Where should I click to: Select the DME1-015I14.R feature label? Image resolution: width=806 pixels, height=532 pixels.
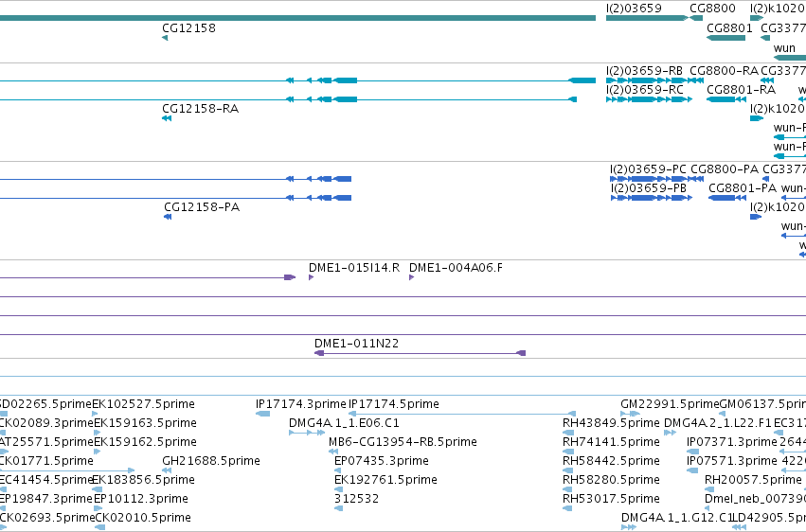(353, 268)
